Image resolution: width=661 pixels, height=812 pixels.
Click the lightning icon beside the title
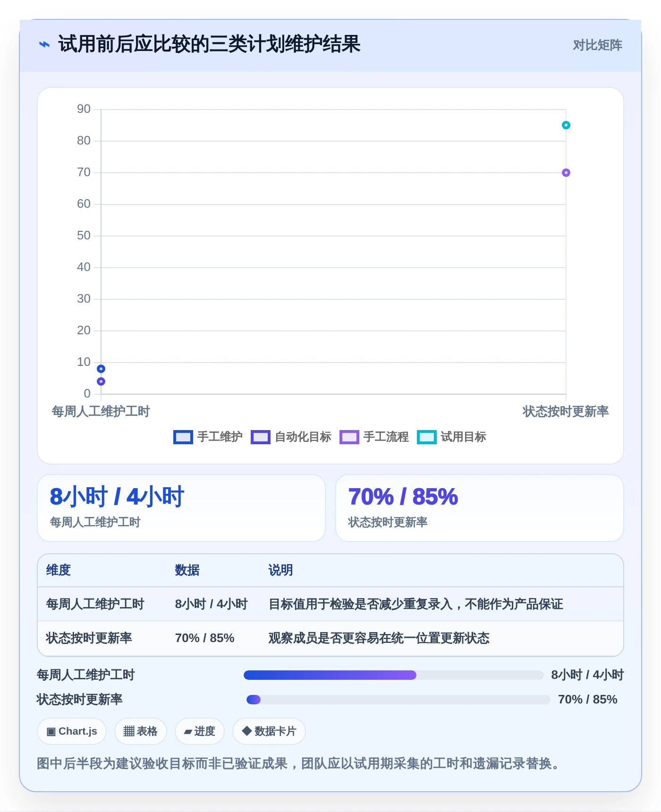click(44, 45)
